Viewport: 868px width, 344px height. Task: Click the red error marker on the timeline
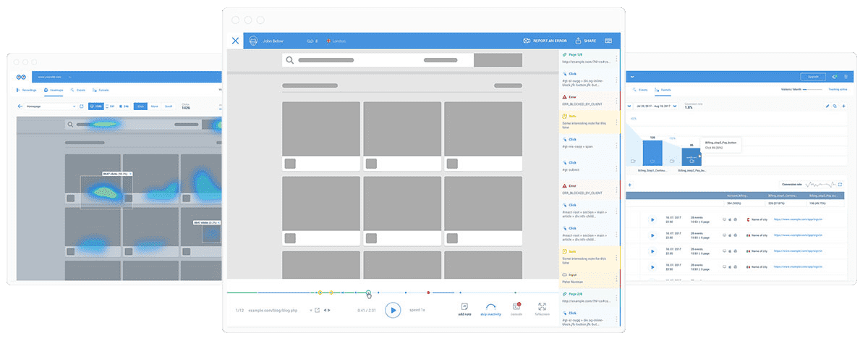(428, 293)
